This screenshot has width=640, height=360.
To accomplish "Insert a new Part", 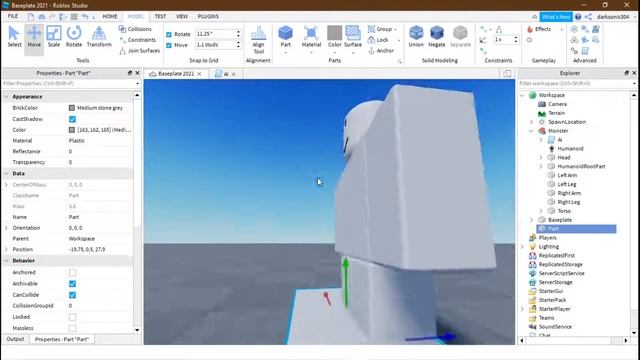I will coord(285,37).
